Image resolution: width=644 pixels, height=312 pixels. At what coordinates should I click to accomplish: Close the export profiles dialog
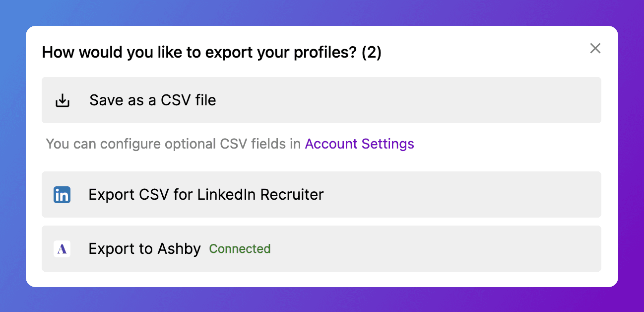(x=595, y=48)
